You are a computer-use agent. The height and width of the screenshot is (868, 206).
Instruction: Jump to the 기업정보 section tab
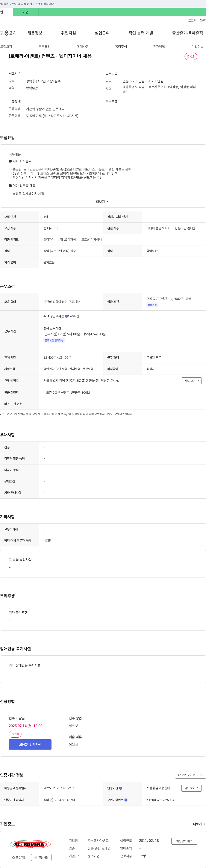(x=198, y=47)
